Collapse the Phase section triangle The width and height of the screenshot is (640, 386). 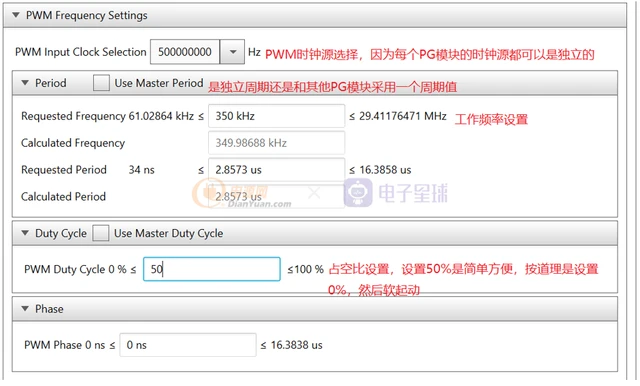point(25,309)
